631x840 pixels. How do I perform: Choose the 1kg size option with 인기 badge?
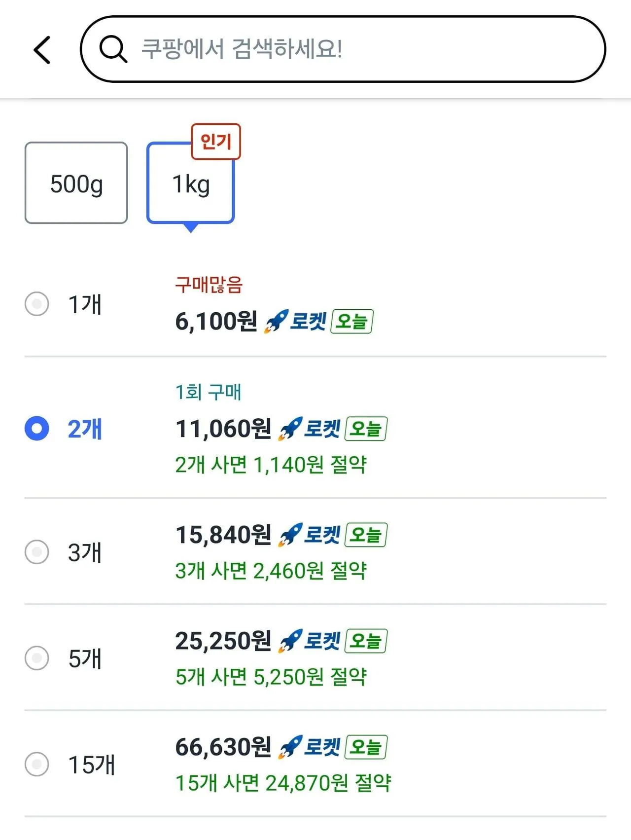pos(190,184)
